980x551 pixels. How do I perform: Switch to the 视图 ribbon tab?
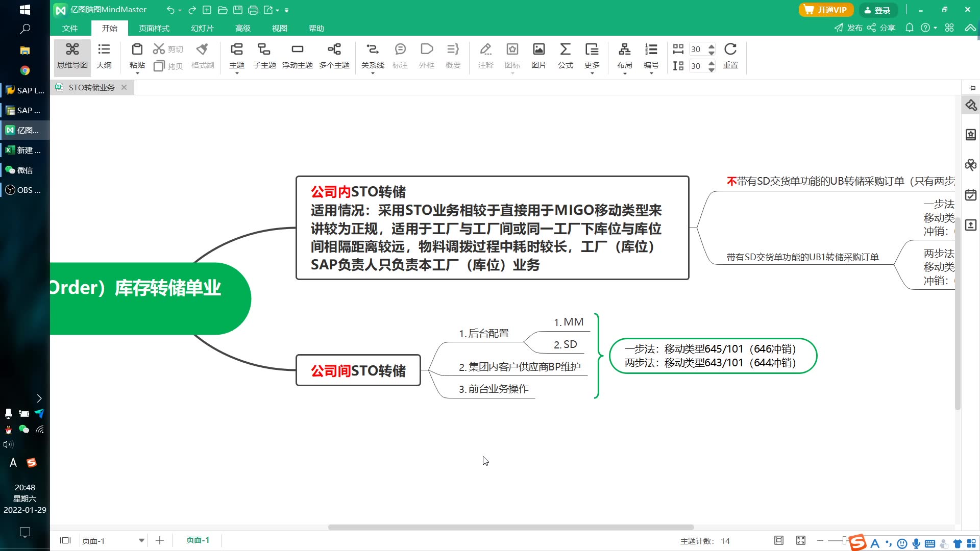click(x=280, y=28)
